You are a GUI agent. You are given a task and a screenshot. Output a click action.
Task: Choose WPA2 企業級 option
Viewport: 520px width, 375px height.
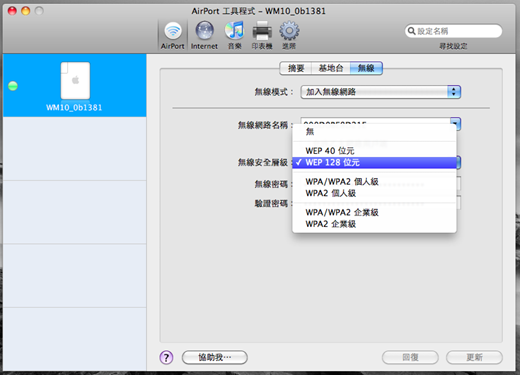pos(374,224)
